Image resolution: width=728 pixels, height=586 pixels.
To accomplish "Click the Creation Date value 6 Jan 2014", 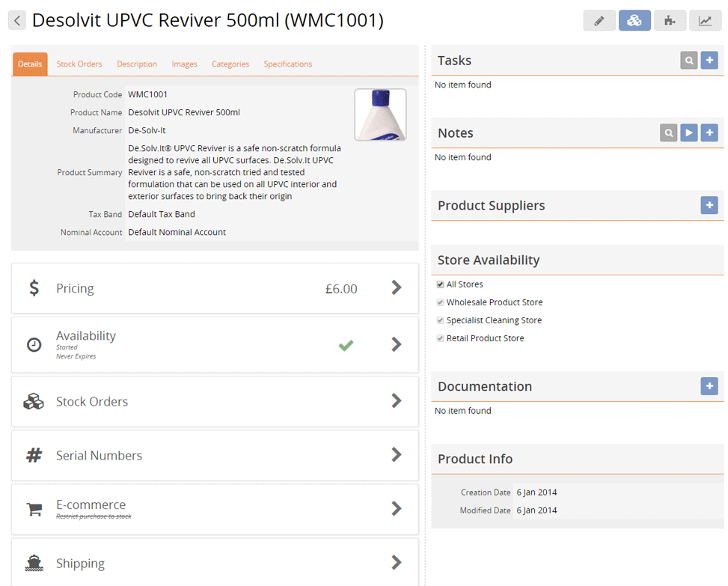I will point(536,492).
